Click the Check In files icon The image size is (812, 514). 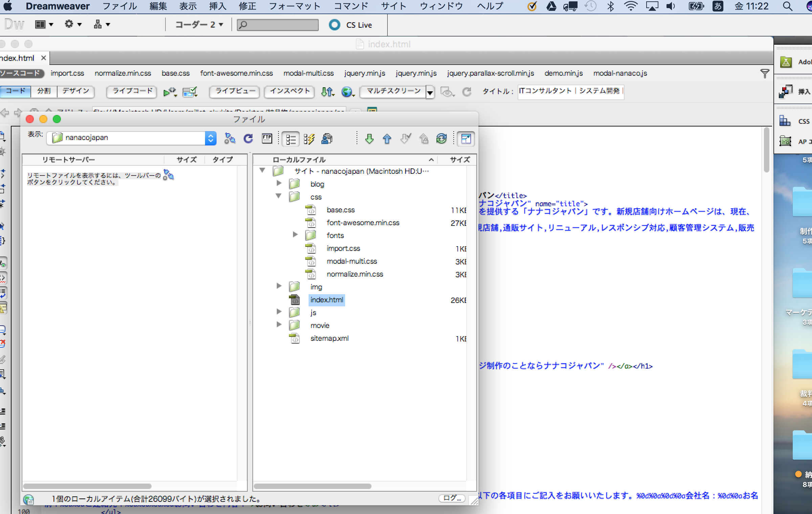click(424, 139)
